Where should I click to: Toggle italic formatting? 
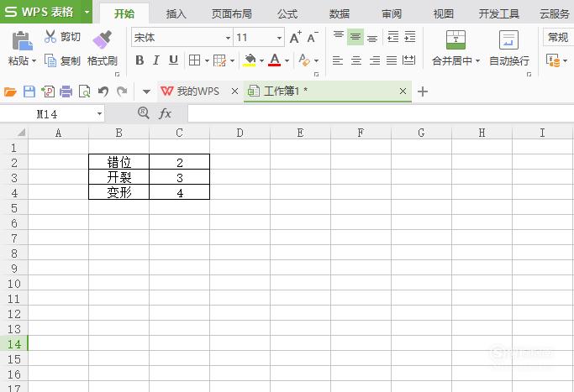pyautogui.click(x=156, y=60)
